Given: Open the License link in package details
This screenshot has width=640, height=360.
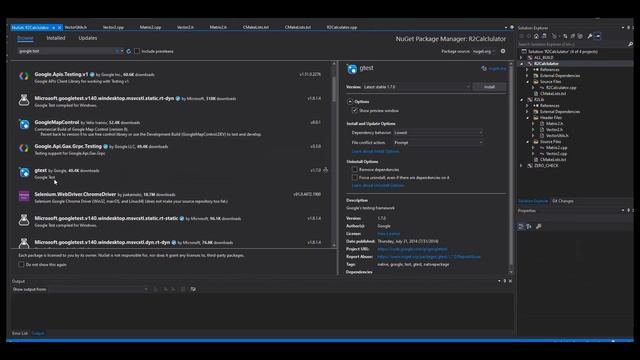Looking at the screenshot, I should pyautogui.click(x=389, y=234).
